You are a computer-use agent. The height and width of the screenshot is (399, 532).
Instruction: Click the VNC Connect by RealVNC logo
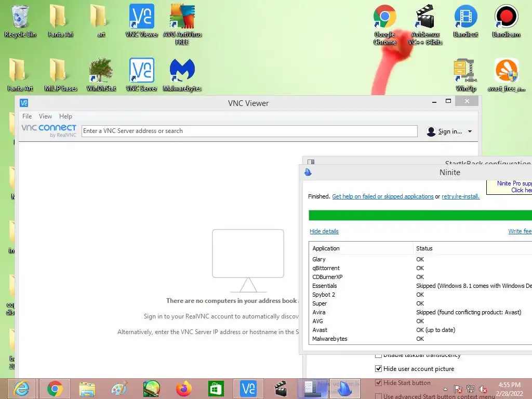tap(49, 130)
